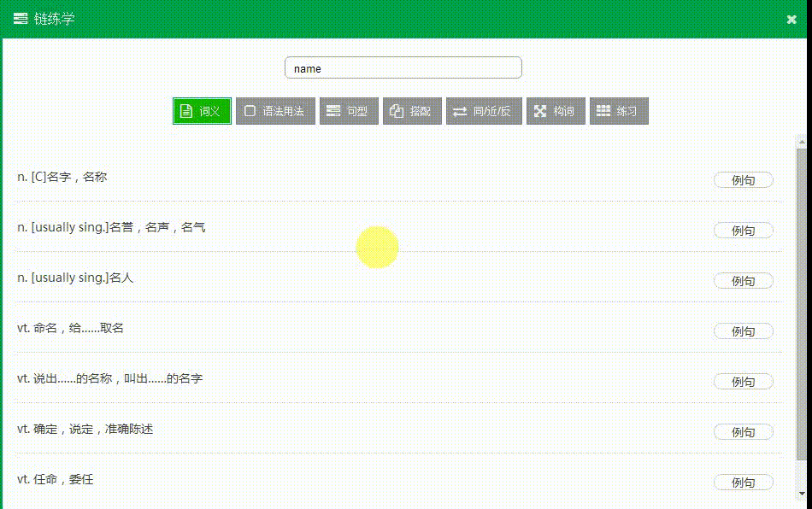812x509 pixels.
Task: Click the 搭配 copy icon
Action: (397, 111)
